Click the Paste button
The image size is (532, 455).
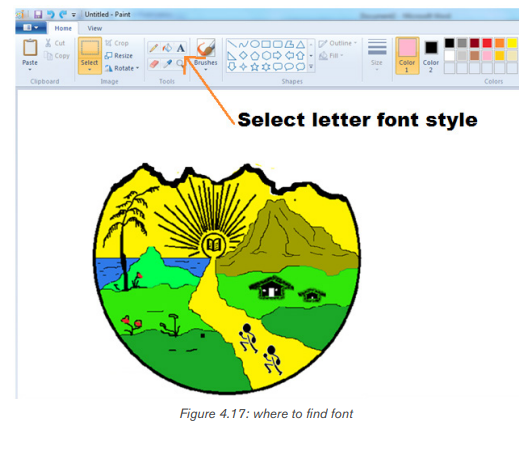tap(30, 55)
